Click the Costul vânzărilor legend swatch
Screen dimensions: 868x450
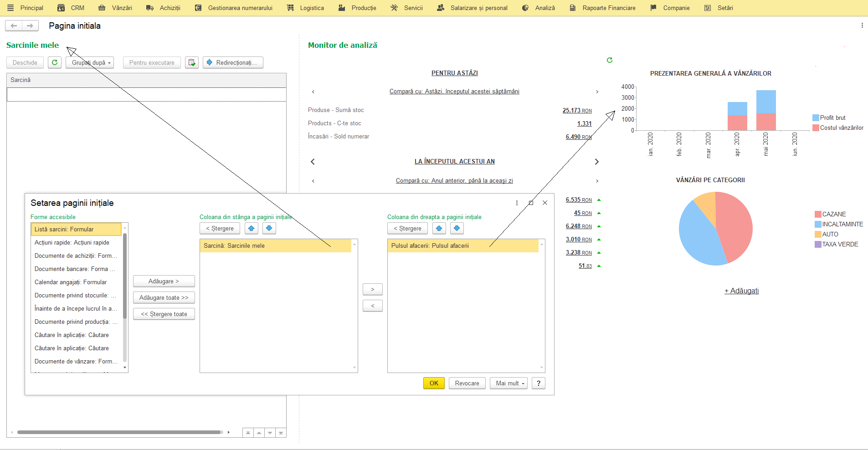click(816, 128)
